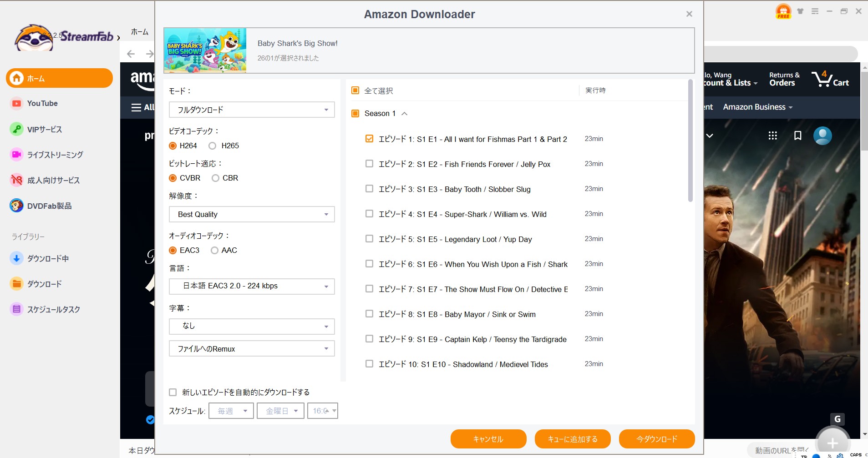
Task: Click the VIP key icon
Action: [16, 129]
